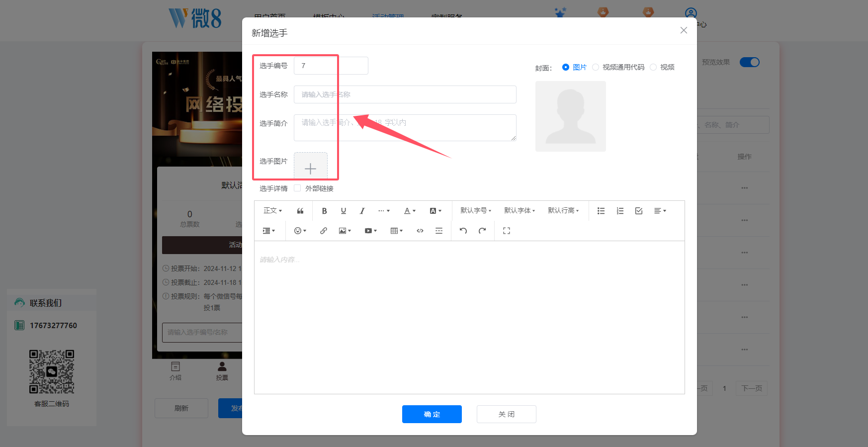Open the text alignment dropdown
Image resolution: width=868 pixels, height=447 pixels.
pos(660,211)
